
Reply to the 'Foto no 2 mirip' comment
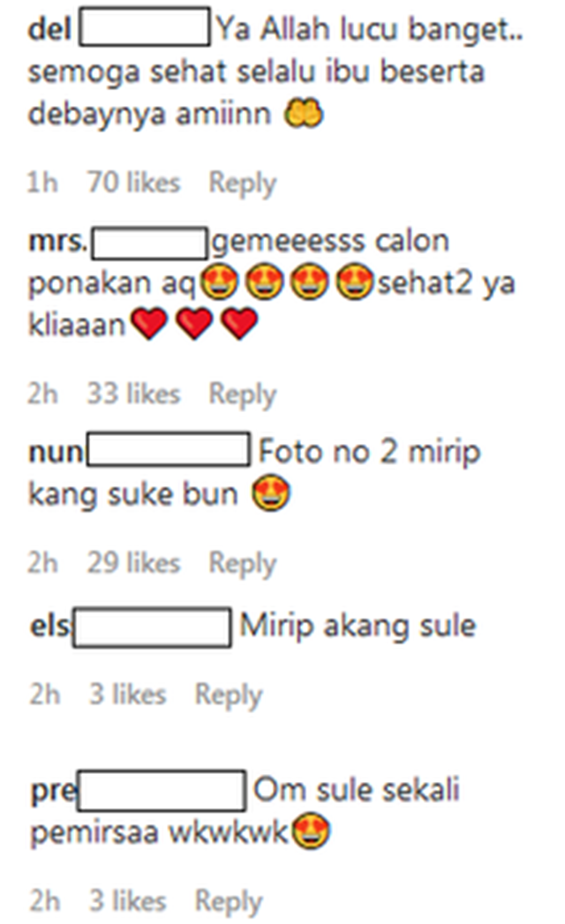point(243,563)
